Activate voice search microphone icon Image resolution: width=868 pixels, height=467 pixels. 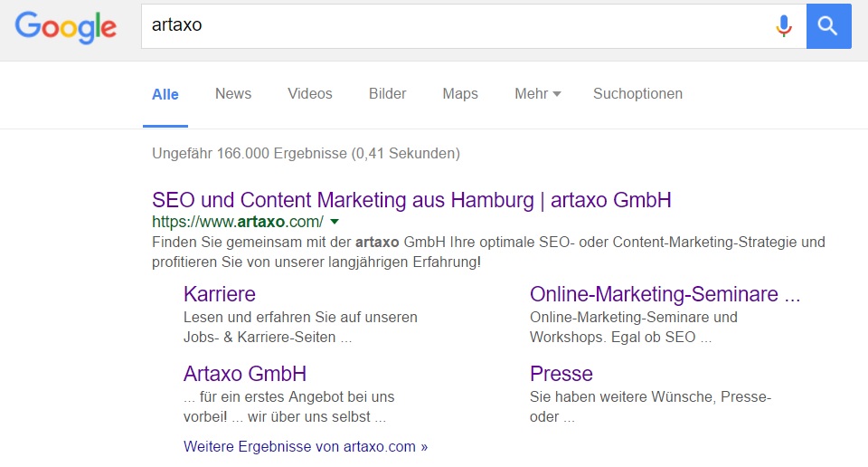[x=783, y=26]
